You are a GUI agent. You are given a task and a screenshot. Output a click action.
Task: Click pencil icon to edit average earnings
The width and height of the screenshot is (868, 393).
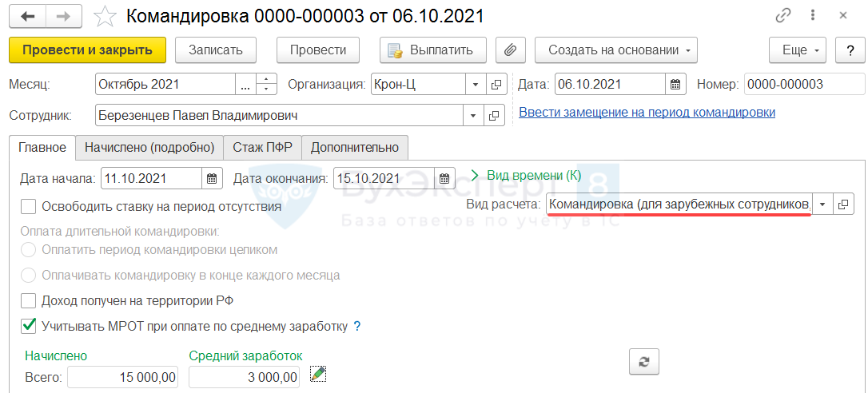(318, 374)
